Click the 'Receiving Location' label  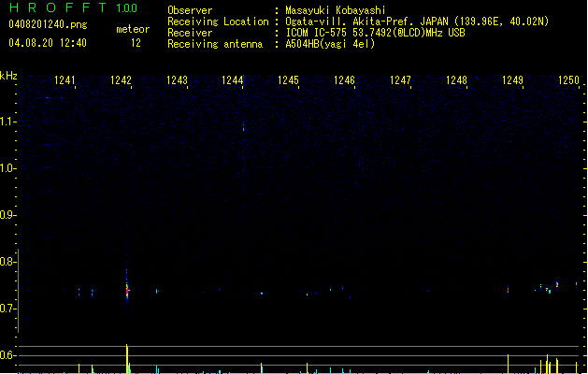point(218,22)
